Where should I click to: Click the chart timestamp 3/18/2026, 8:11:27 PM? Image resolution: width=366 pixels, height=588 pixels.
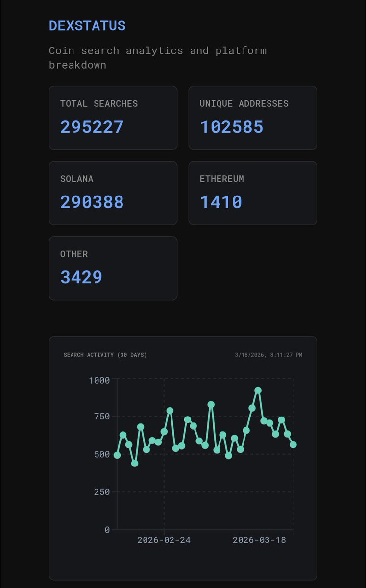268,355
